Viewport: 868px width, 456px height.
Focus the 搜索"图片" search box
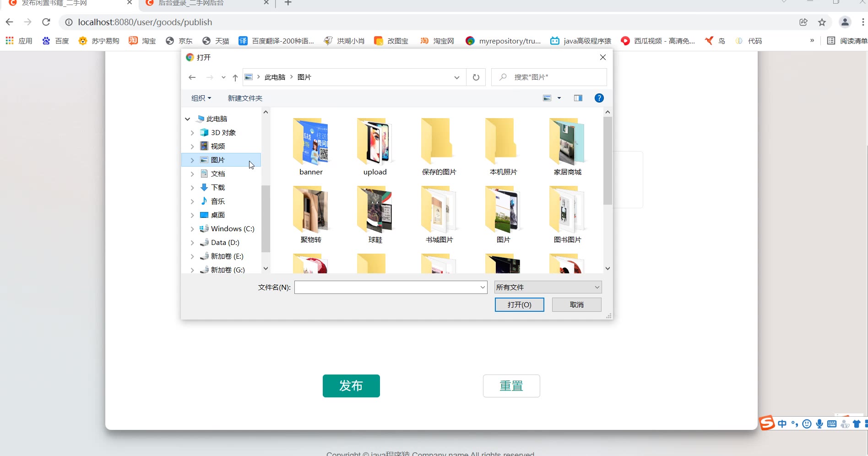549,77
